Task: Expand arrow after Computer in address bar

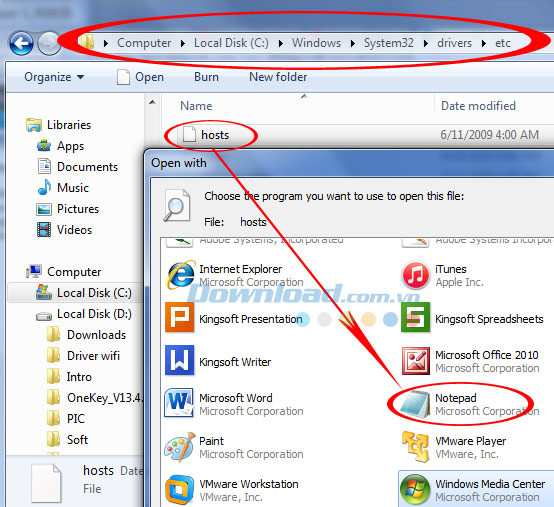Action: 182,43
